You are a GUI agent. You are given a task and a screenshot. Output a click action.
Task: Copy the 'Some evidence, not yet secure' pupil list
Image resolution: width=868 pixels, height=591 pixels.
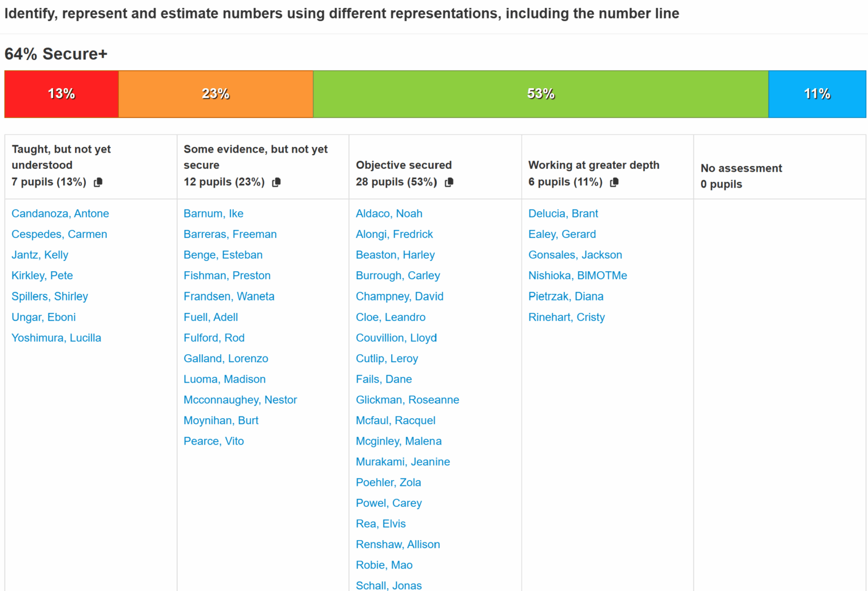pos(276,182)
